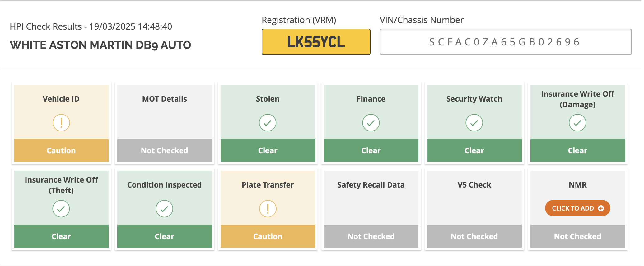Viewport: 644px width, 266px height.
Task: Open the Security Watch Clear status bar
Action: (x=474, y=150)
